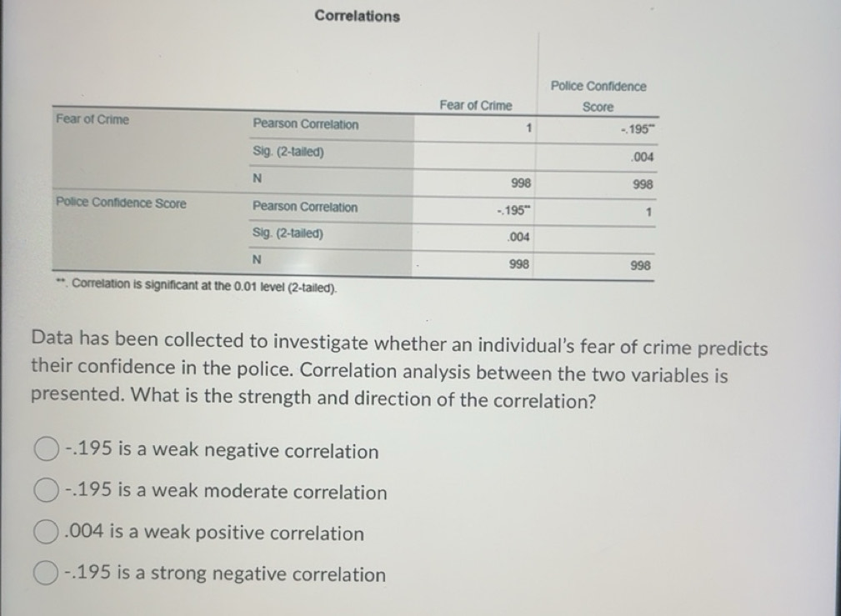
Task: Click the Police Confidence Score column header
Action: point(598,96)
